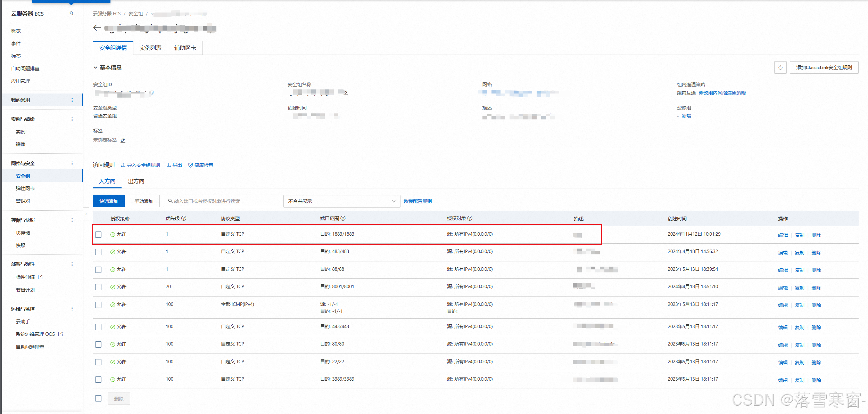Open the 教我配置规则 link
The image size is (868, 414).
click(418, 201)
